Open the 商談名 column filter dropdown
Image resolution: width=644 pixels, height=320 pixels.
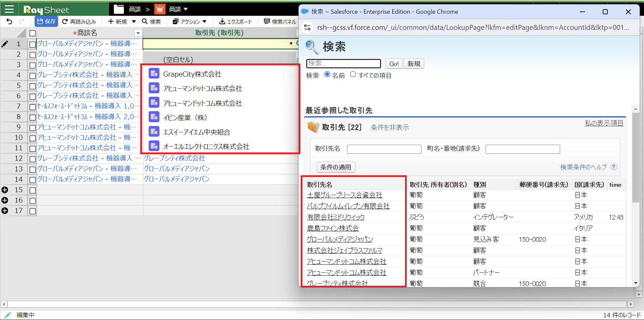138,33
